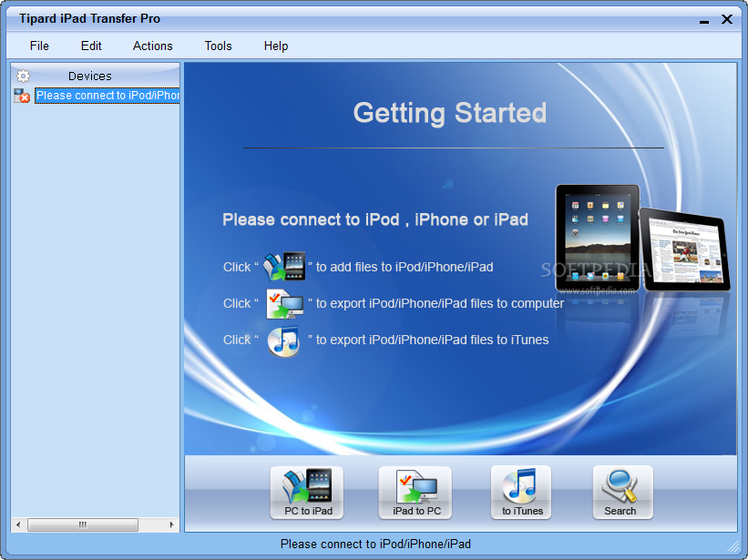The image size is (748, 560).
Task: Select the 'Please connect to iPod/iPhone' tree entry
Action: click(108, 96)
